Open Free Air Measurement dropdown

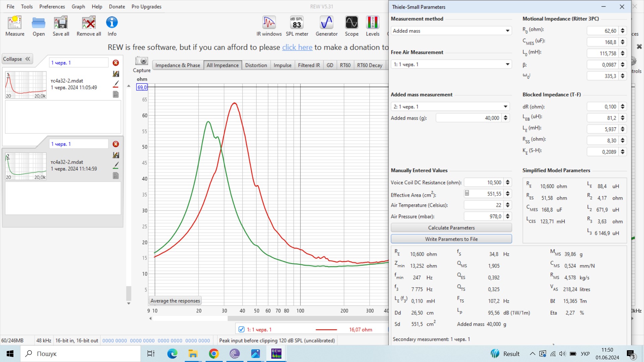click(x=451, y=64)
